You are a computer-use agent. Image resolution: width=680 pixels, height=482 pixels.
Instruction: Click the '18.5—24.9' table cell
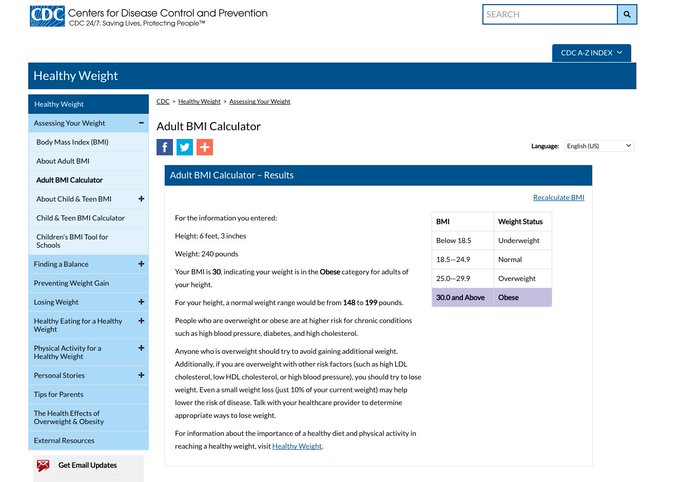coord(463,259)
